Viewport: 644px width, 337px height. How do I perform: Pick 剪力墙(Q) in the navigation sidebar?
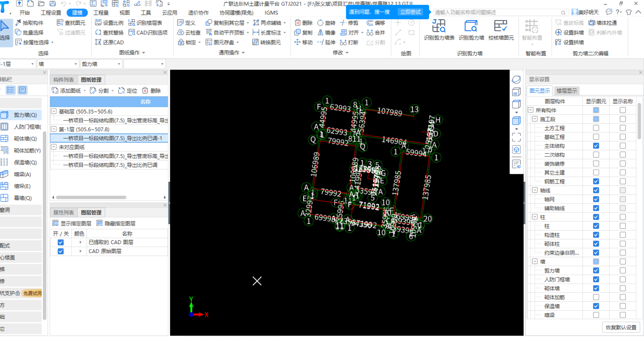[21, 115]
